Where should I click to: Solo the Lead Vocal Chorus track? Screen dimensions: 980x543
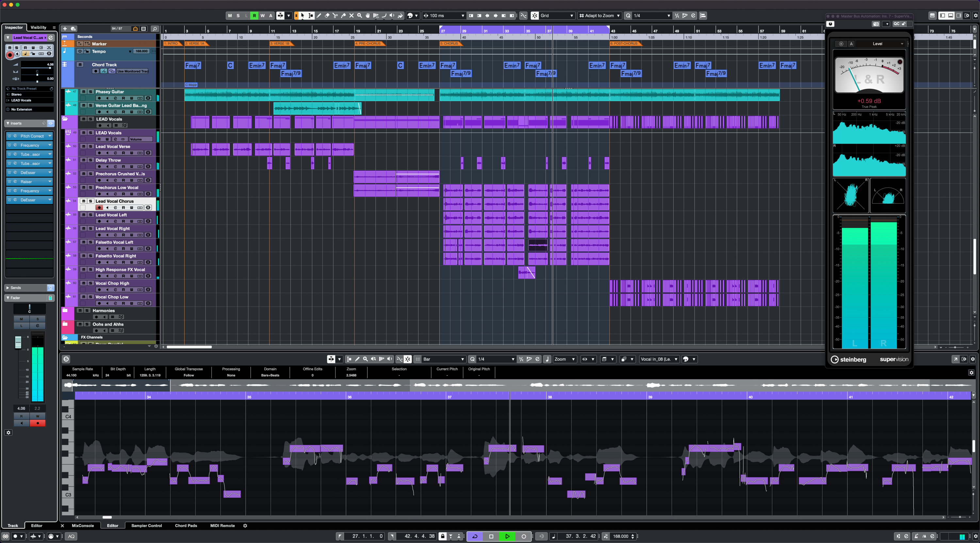click(90, 201)
